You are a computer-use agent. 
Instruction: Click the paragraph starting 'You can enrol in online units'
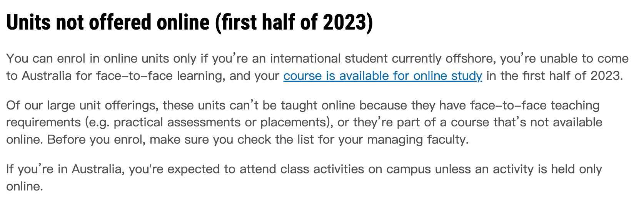pos(317,67)
